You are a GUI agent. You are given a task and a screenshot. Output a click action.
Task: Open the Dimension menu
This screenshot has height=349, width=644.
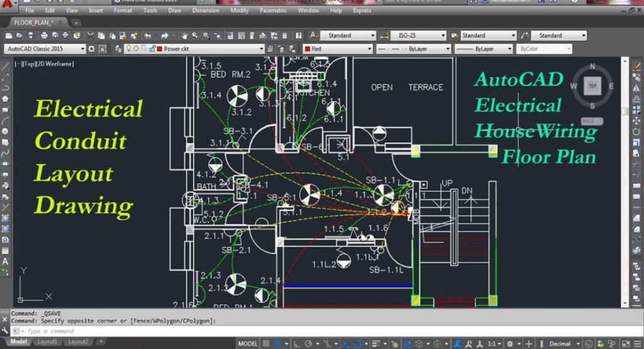coord(206,11)
